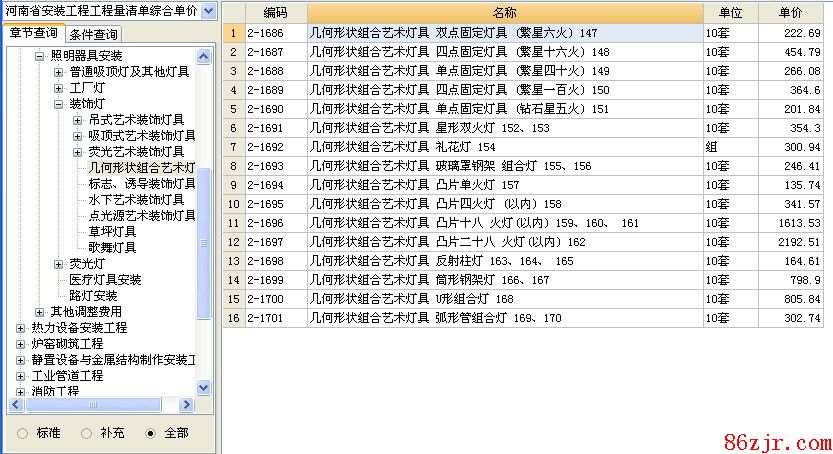Open the 河南省安装工程 quota library dropdown
This screenshot has width=833, height=454.
[x=207, y=11]
